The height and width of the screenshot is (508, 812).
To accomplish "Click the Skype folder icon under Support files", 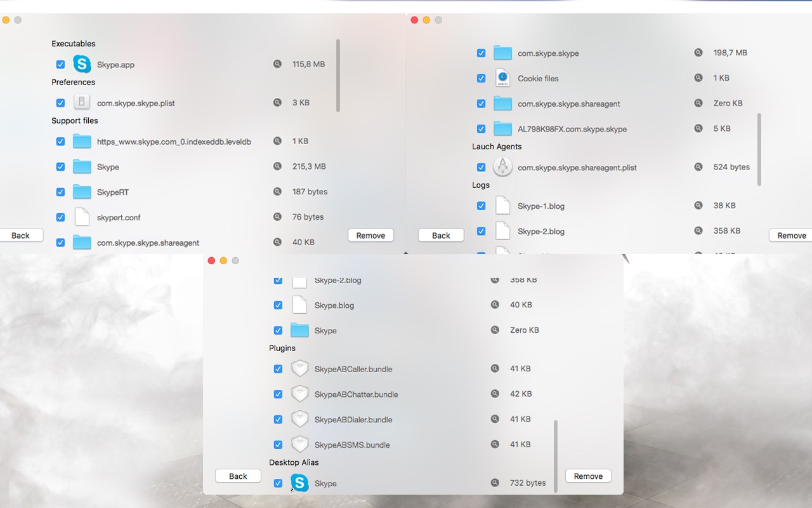I will pos(81,166).
